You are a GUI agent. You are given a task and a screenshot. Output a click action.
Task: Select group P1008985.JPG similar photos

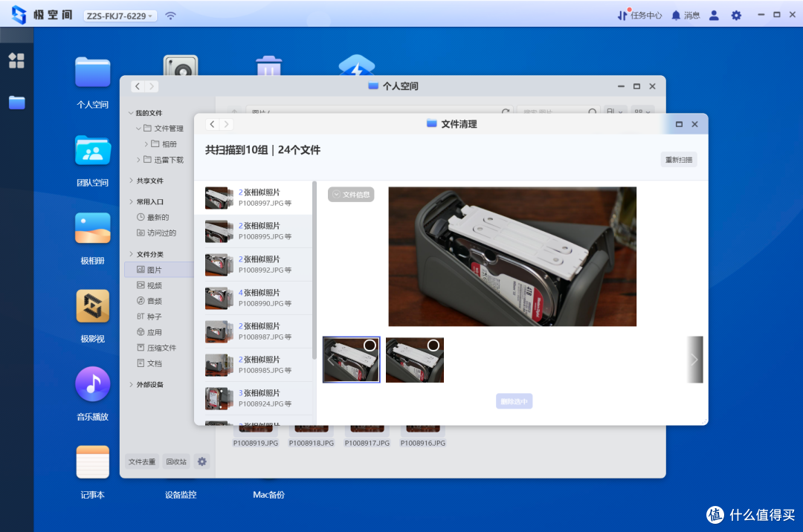click(x=254, y=365)
